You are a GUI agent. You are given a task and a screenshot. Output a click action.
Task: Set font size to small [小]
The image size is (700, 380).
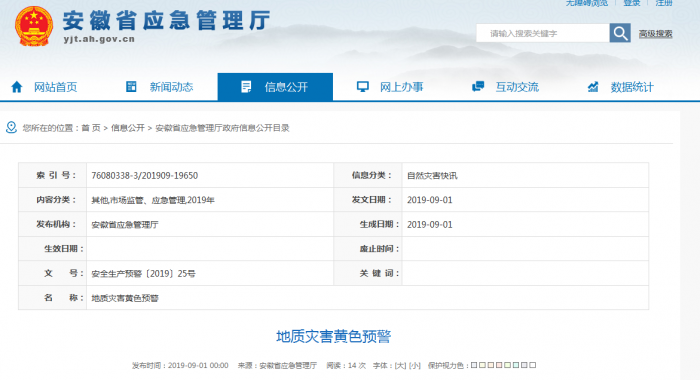(415, 365)
